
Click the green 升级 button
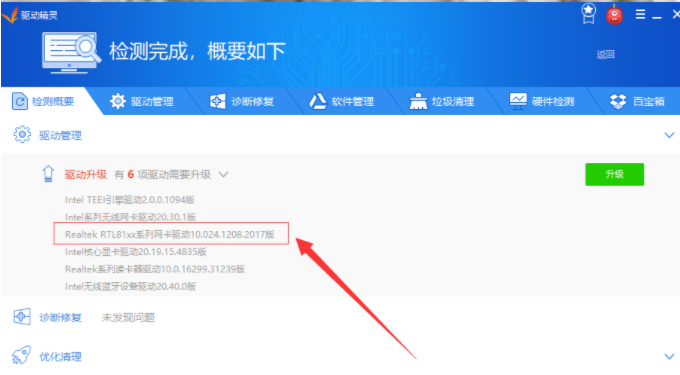614,174
